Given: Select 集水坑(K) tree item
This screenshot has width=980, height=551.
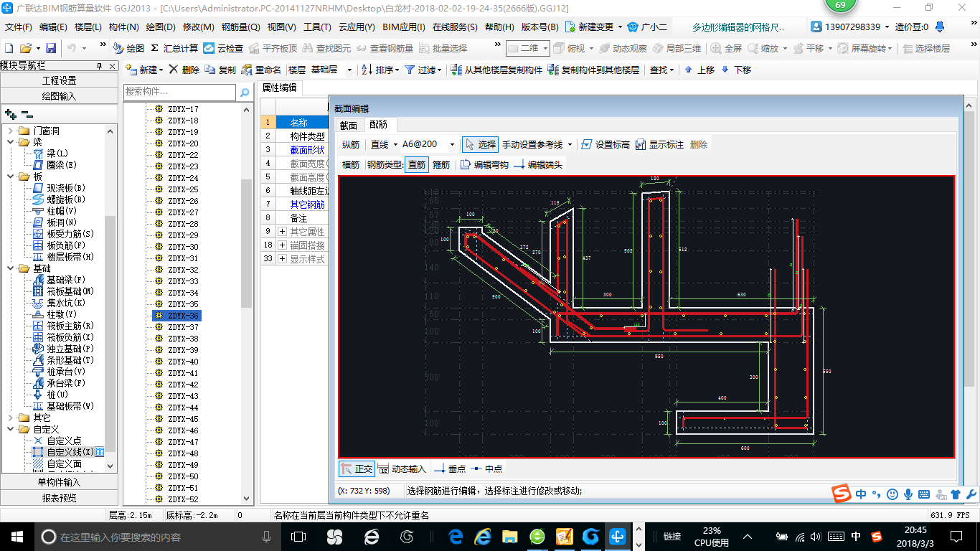Looking at the screenshot, I should pos(65,303).
